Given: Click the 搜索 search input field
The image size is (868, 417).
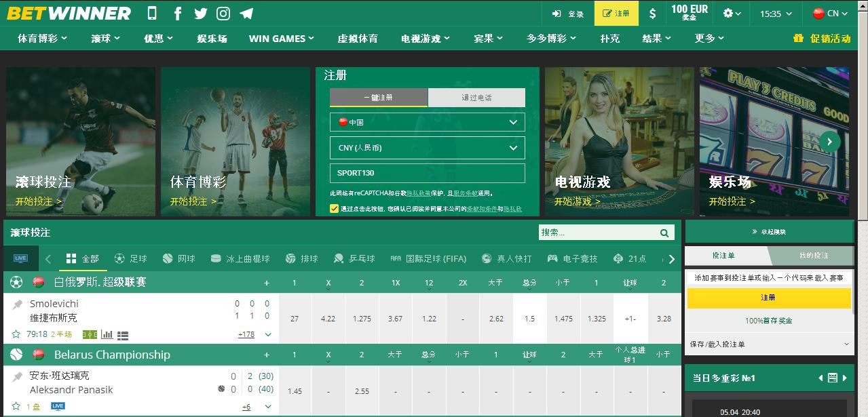Looking at the screenshot, I should pyautogui.click(x=599, y=233).
